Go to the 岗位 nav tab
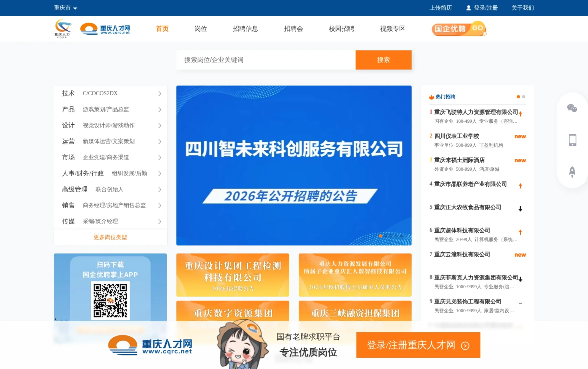Viewport: 588px width, 369px height. [201, 29]
